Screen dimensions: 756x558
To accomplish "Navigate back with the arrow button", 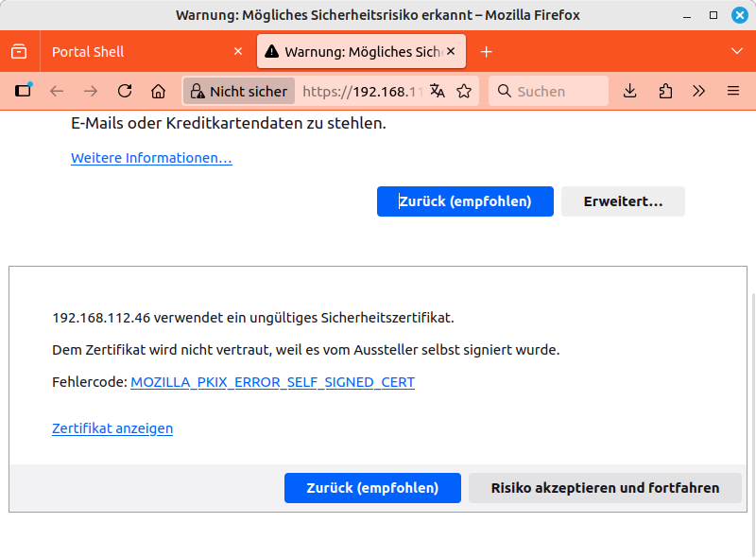I will click(57, 91).
